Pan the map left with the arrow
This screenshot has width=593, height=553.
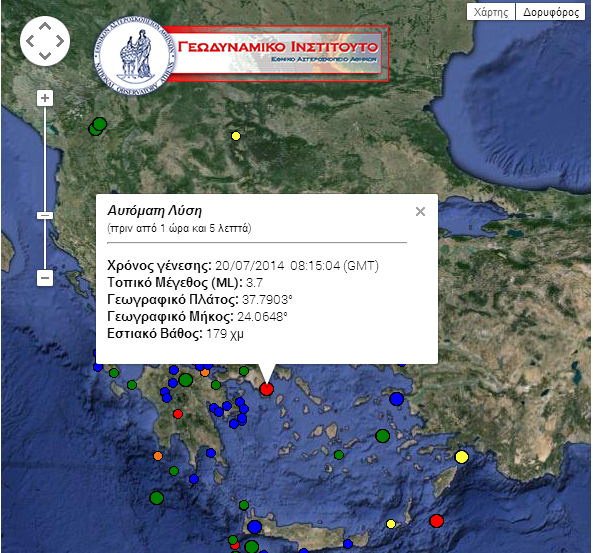tap(30, 41)
